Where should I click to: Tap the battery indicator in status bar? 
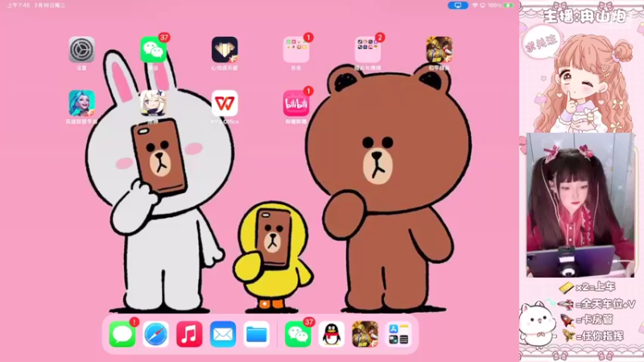pos(509,6)
